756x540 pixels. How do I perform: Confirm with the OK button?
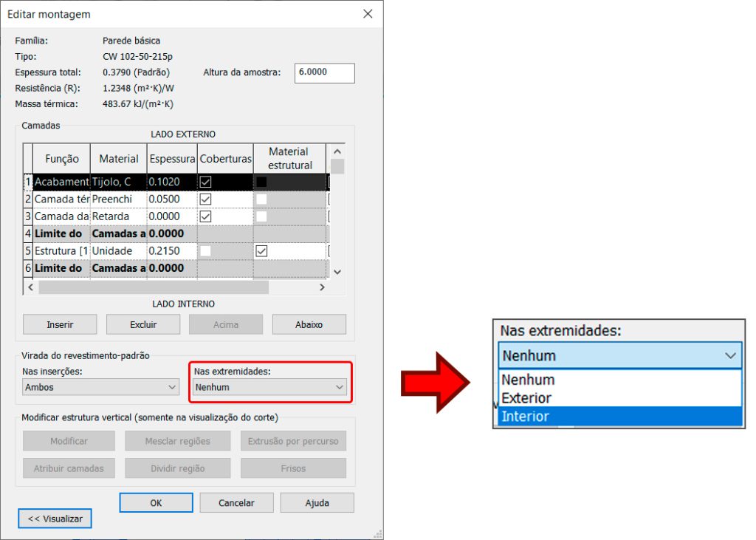(156, 503)
